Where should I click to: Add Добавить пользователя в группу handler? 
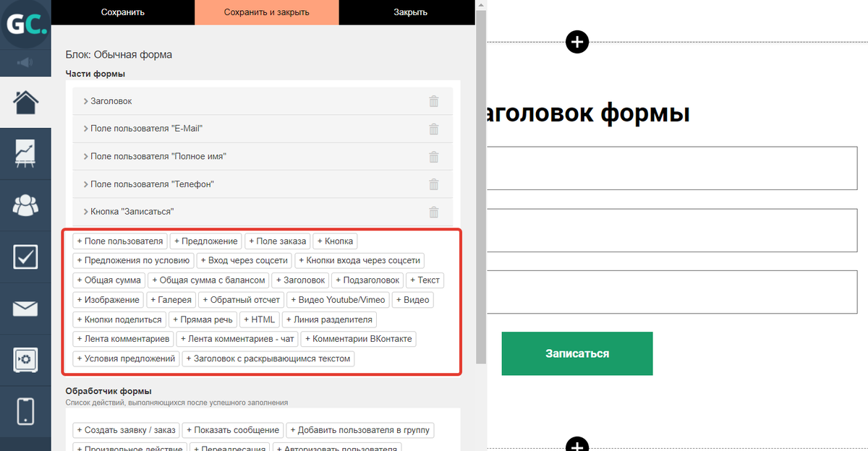point(360,430)
